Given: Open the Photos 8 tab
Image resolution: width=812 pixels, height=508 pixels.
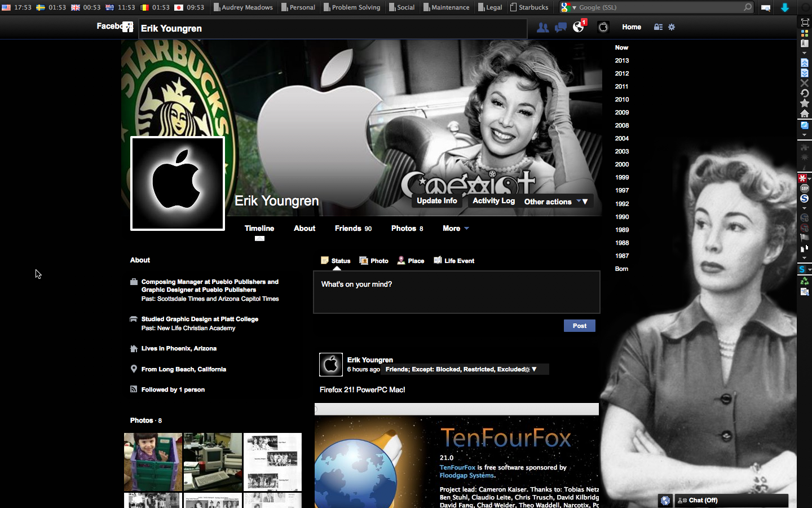Looking at the screenshot, I should 407,229.
